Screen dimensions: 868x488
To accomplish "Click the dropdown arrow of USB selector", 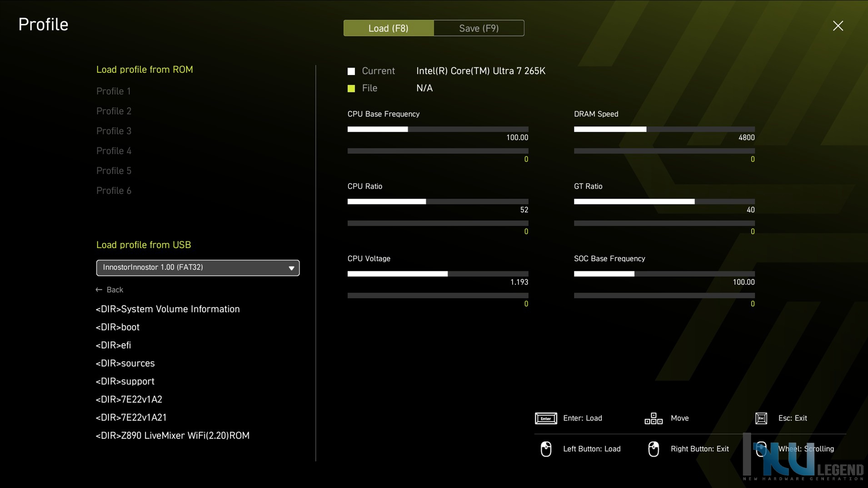I will coord(291,268).
